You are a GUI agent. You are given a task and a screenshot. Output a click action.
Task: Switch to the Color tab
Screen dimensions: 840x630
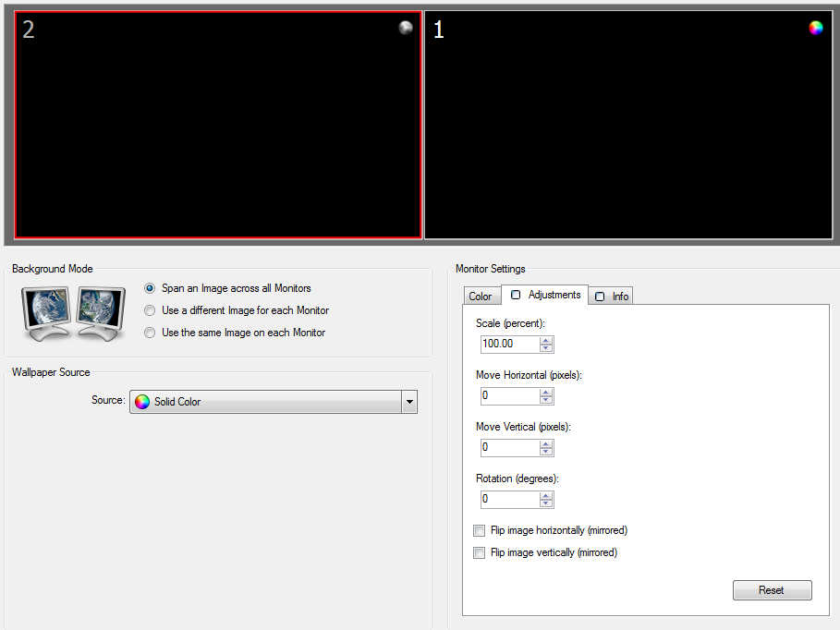[x=481, y=297]
